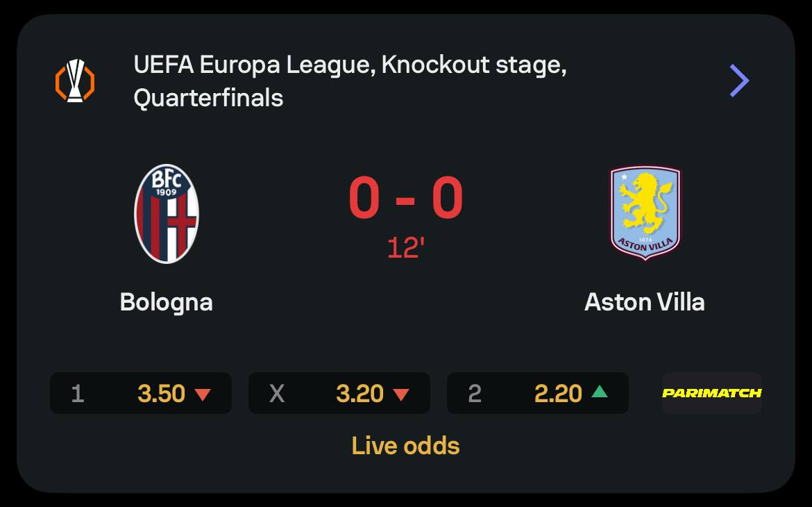Click the 0 - 0 live score
812x507 pixels.
405,199
